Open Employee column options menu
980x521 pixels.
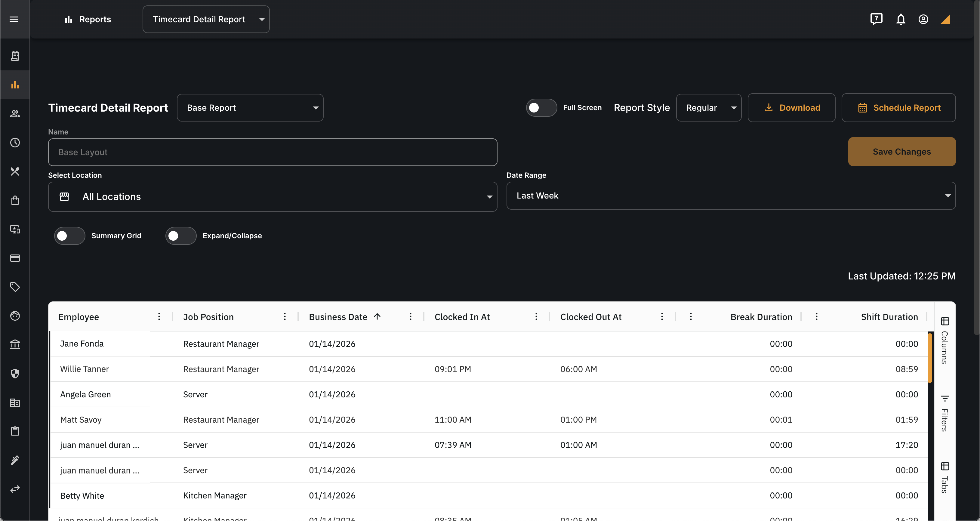159,316
